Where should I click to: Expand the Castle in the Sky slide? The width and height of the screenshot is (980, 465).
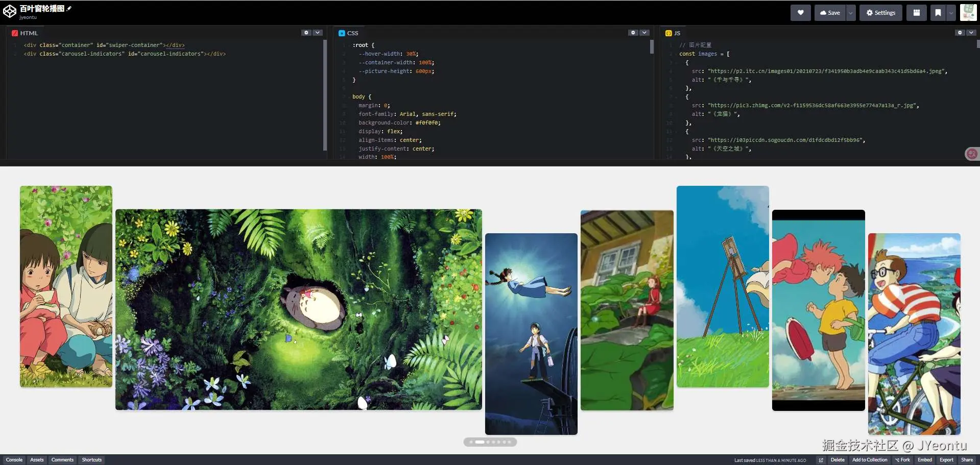click(531, 334)
